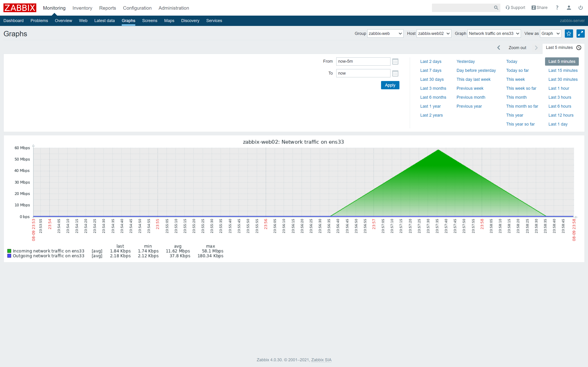This screenshot has width=588, height=367.
Task: Click the Apply button
Action: [390, 85]
